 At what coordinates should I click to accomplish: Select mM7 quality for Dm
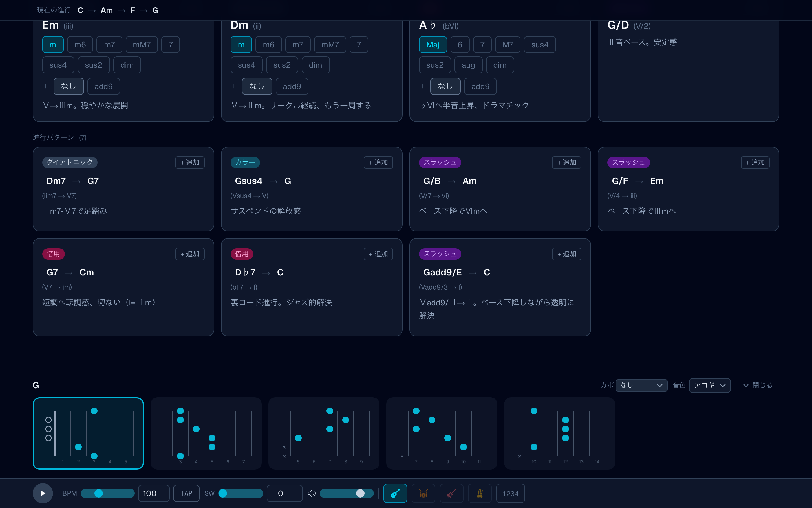(330, 44)
